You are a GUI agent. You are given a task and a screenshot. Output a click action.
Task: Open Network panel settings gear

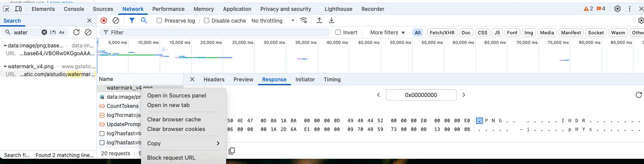point(641,20)
